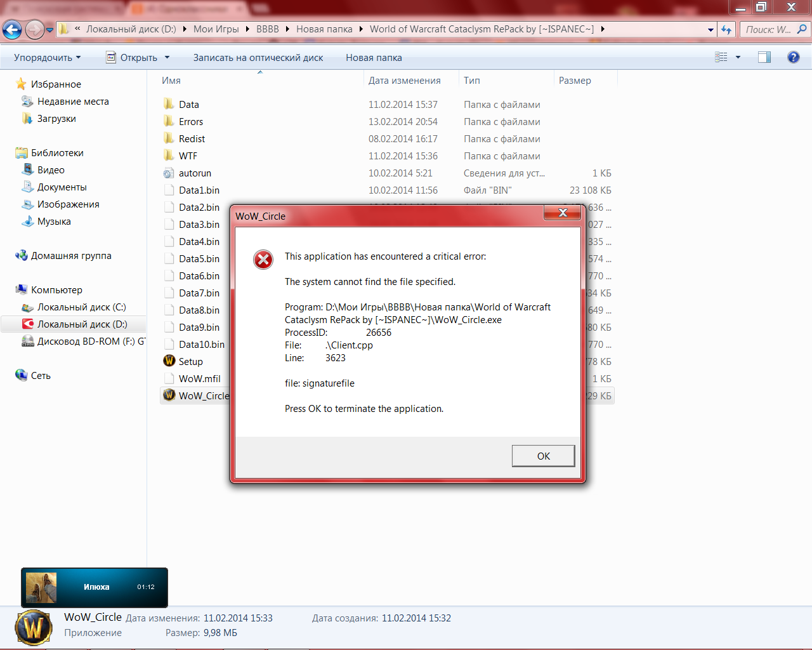
Task: Open the Упорядочить menu
Action: point(48,57)
